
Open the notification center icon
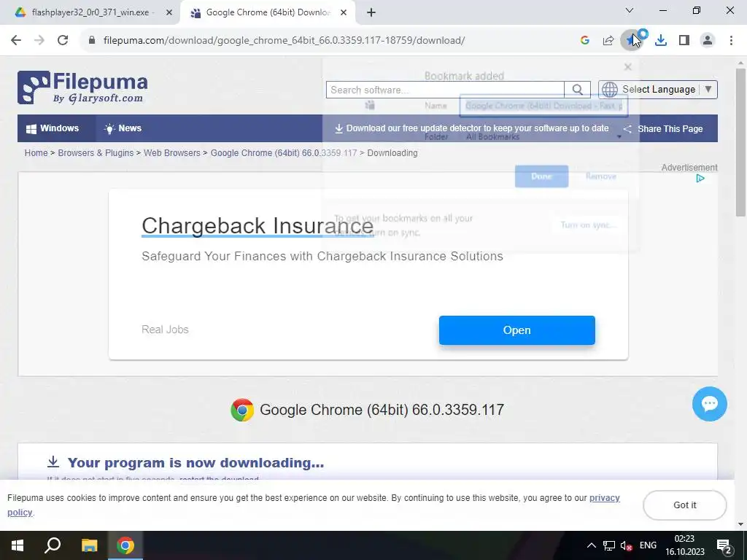[x=724, y=545]
